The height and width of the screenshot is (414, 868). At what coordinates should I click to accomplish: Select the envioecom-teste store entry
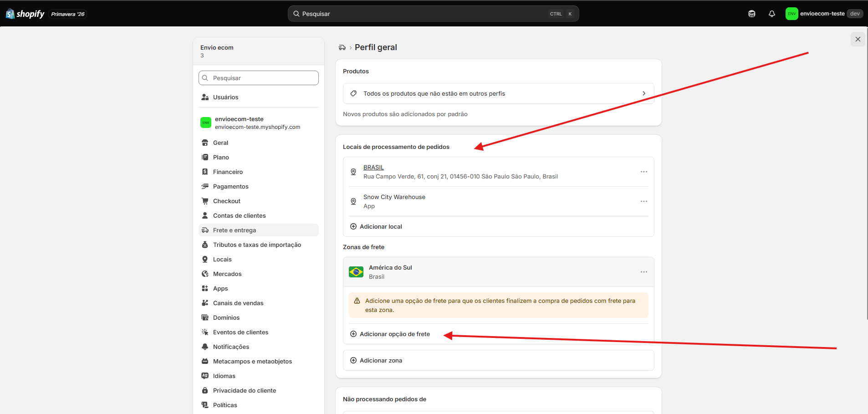259,123
